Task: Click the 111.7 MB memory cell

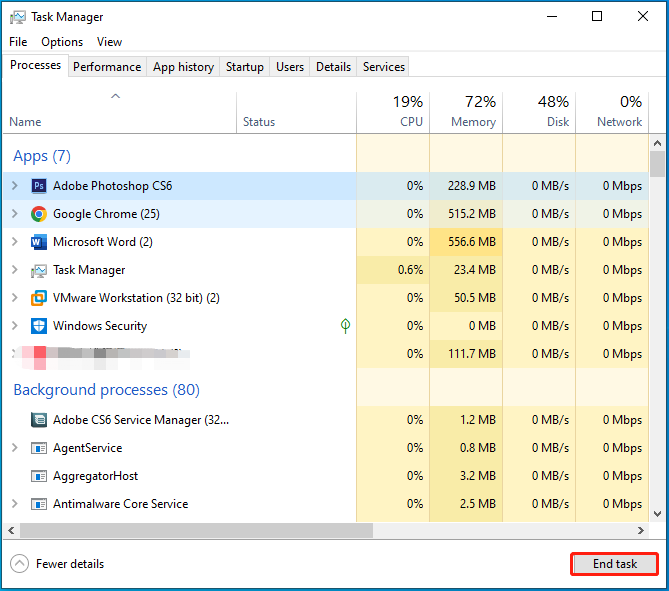Action: pyautogui.click(x=466, y=354)
